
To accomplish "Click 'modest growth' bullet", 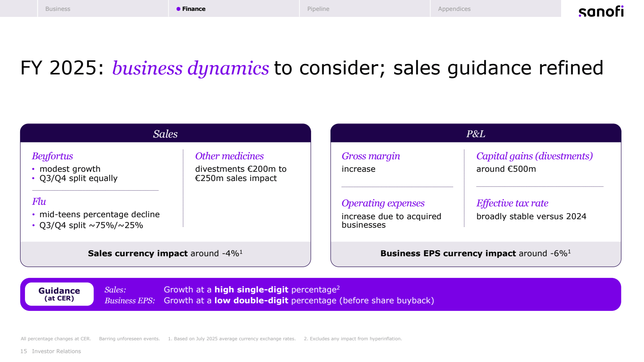I will click(70, 169).
